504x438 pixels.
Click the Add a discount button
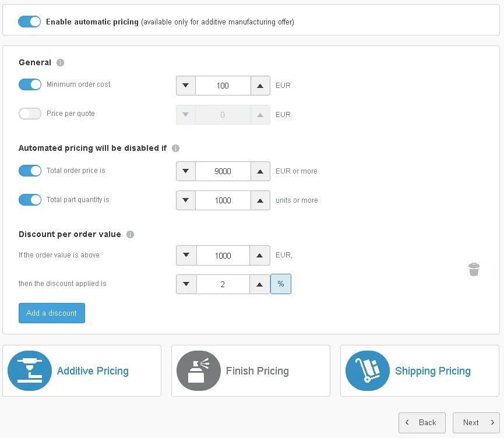[x=51, y=313]
